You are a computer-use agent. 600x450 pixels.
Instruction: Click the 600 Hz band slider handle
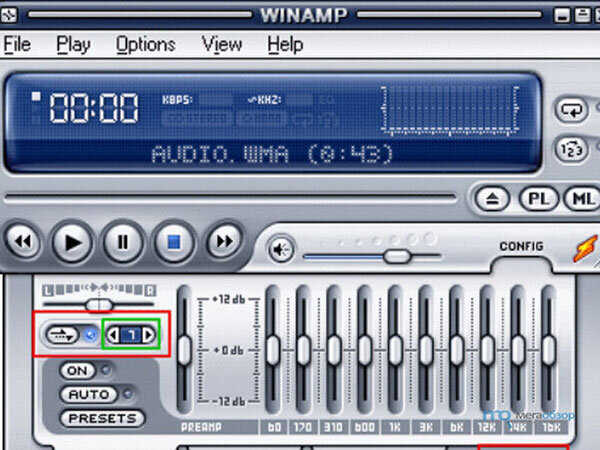(x=365, y=350)
